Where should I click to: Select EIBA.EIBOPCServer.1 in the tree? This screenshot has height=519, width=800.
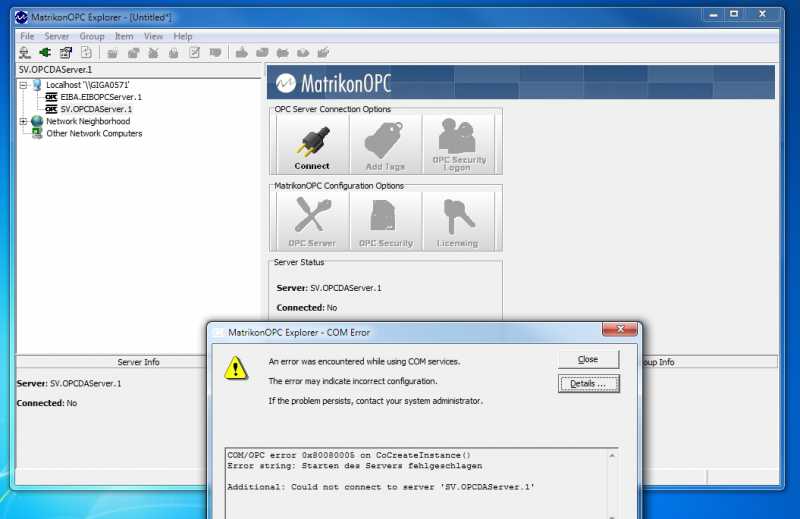pos(101,97)
